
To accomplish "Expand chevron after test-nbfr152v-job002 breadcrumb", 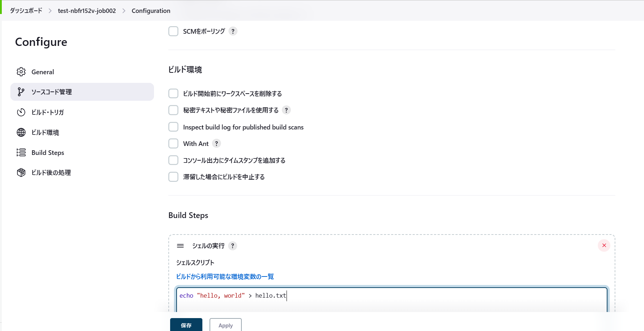I will click(124, 11).
